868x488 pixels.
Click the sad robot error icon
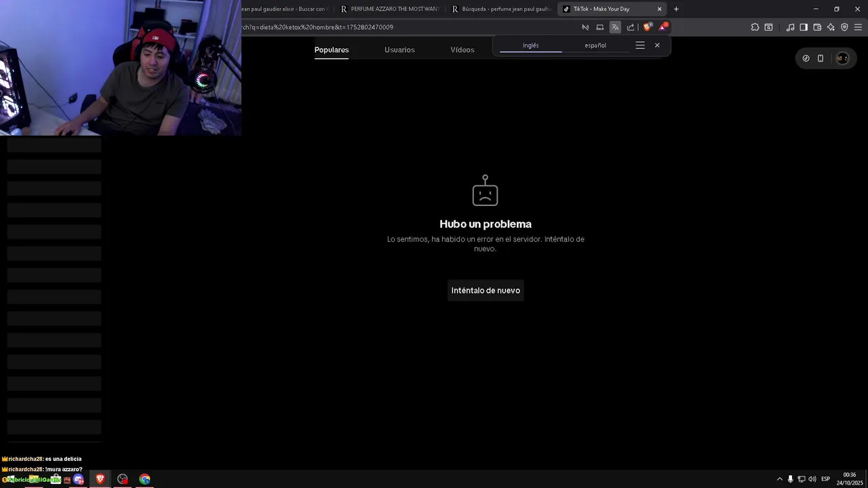coord(485,190)
